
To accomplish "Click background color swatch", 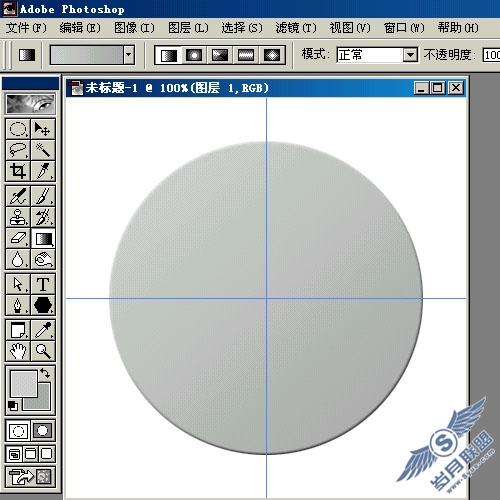I will tap(43, 403).
